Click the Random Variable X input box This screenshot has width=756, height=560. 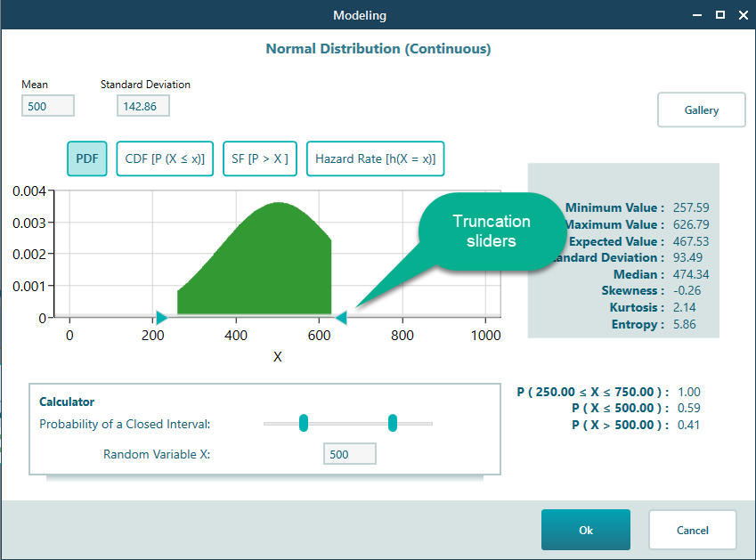(x=349, y=453)
